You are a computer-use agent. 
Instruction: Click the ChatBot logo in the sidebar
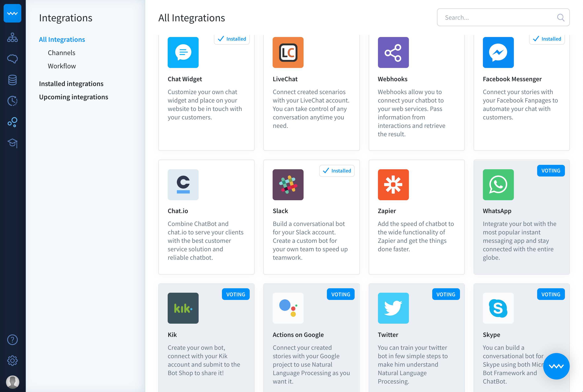click(x=12, y=13)
